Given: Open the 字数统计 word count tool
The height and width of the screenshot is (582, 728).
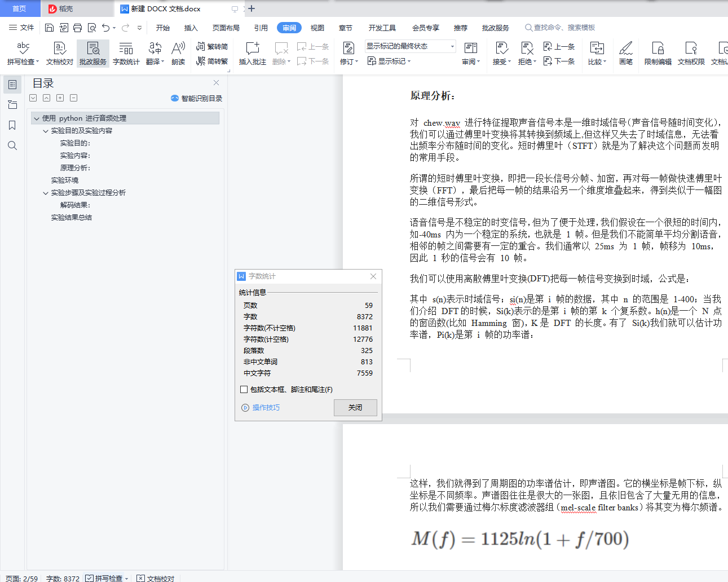Looking at the screenshot, I should coord(126,54).
